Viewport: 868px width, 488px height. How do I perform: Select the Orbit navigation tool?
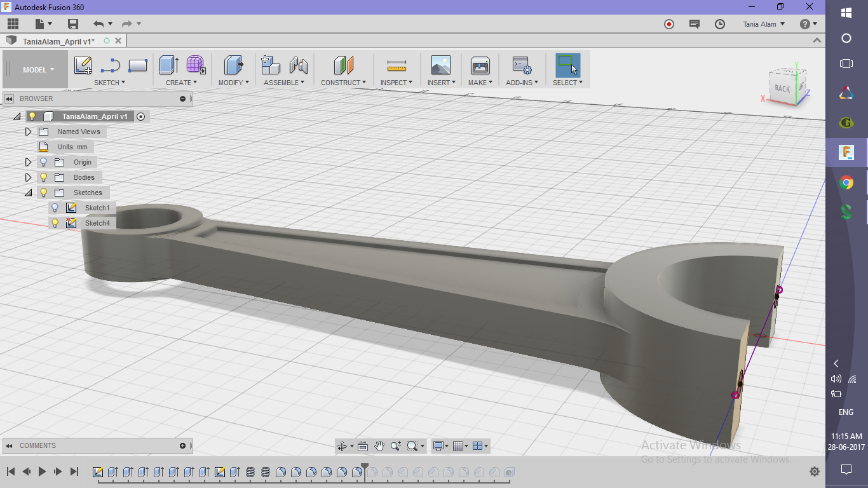point(342,446)
